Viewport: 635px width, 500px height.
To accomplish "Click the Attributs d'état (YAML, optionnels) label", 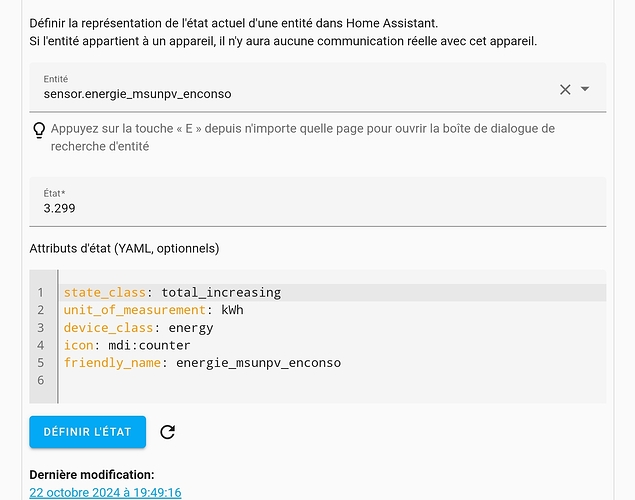I will (124, 249).
